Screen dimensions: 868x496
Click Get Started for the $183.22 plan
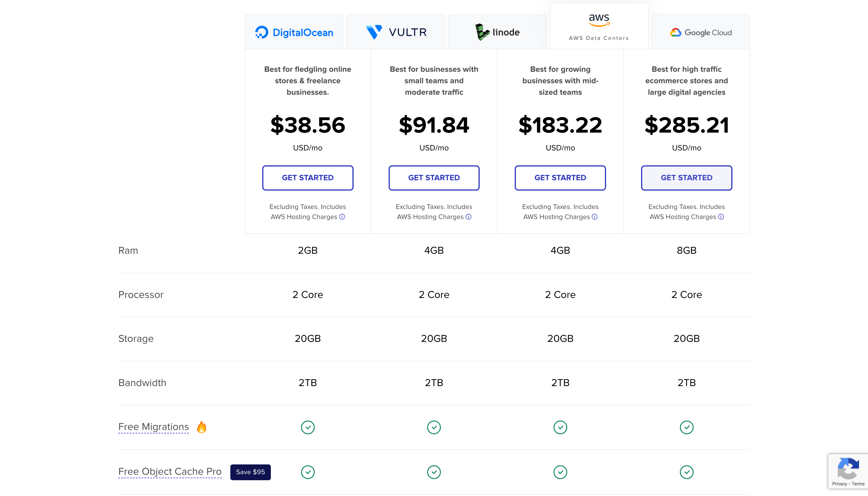click(560, 178)
